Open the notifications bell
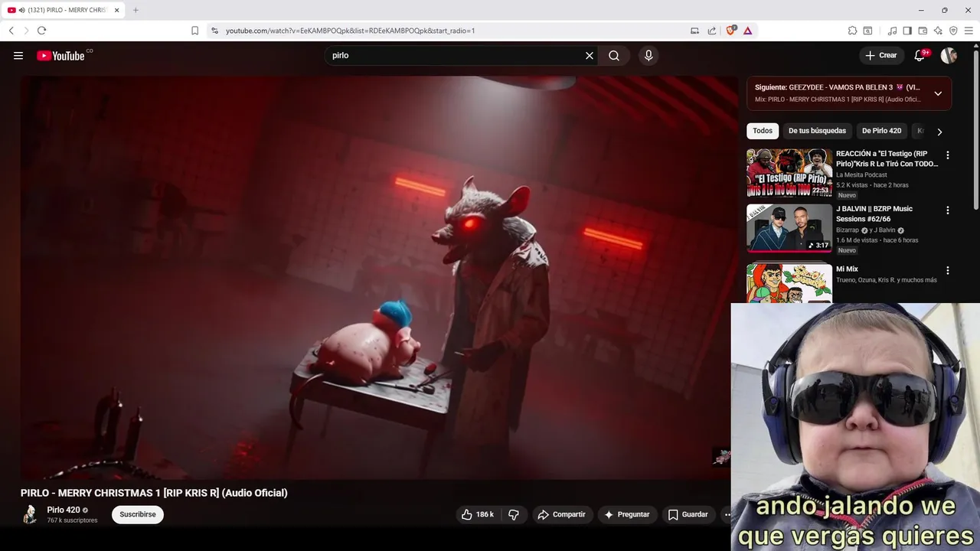Image resolution: width=980 pixels, height=551 pixels. [x=920, y=55]
